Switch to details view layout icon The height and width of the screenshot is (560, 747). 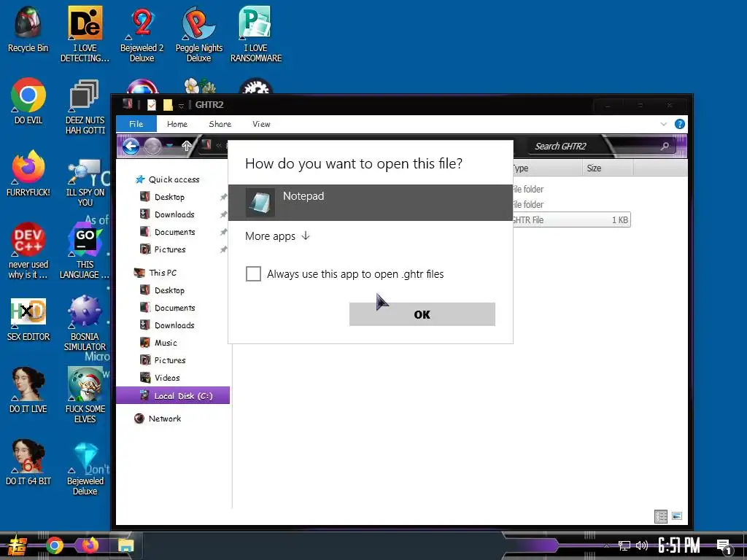[661, 516]
